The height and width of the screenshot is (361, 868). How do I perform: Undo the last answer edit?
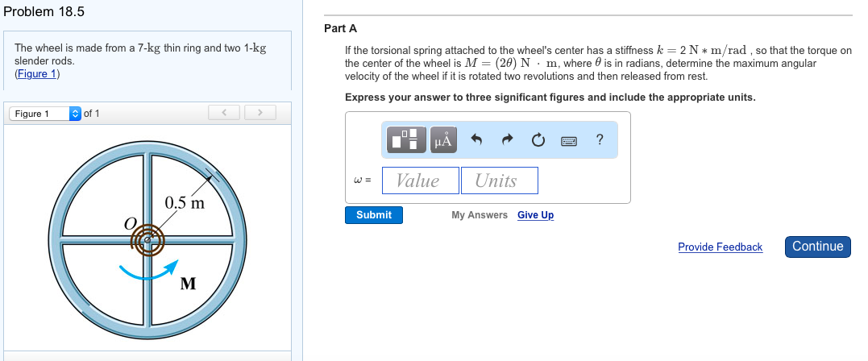[x=476, y=140]
